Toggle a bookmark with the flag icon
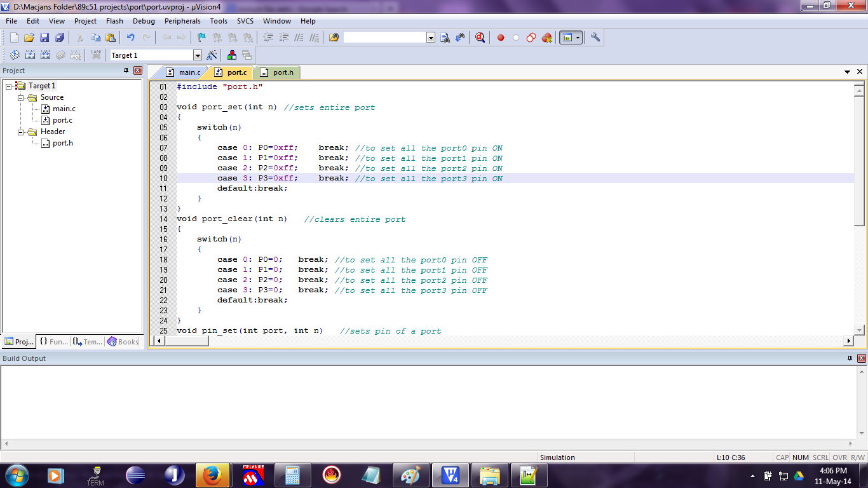 tap(201, 37)
